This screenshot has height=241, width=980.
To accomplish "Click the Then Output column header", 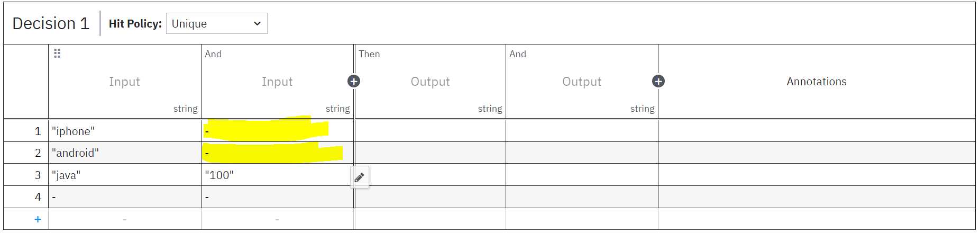I will (x=430, y=82).
